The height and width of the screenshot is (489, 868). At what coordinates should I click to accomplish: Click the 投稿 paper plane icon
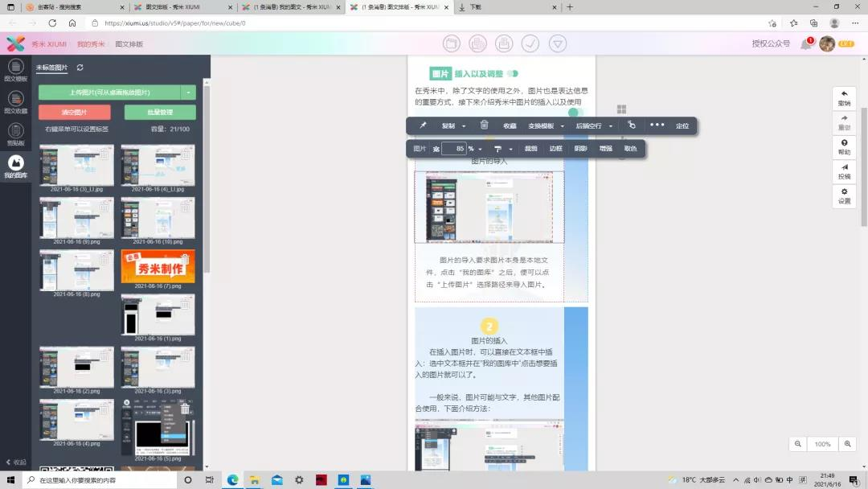[x=844, y=171]
